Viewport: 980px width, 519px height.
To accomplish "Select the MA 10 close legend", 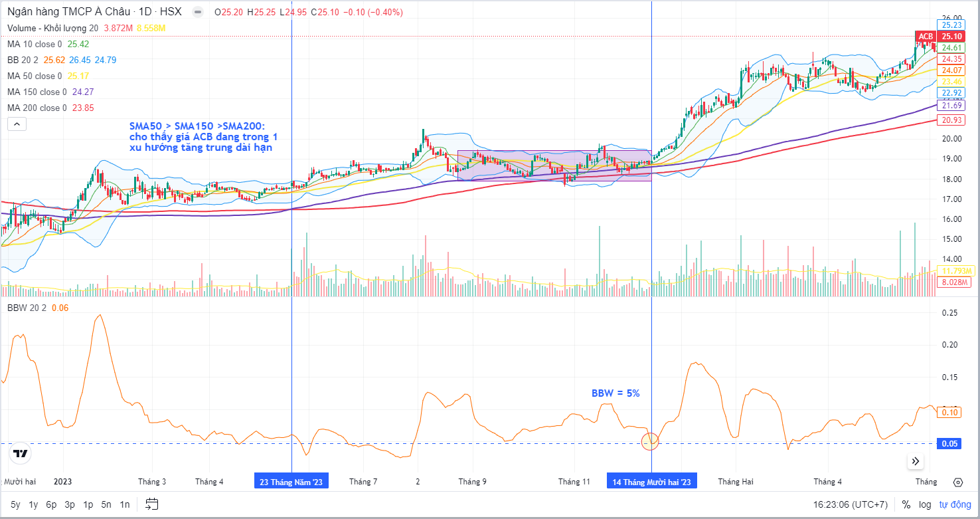I will (x=35, y=44).
